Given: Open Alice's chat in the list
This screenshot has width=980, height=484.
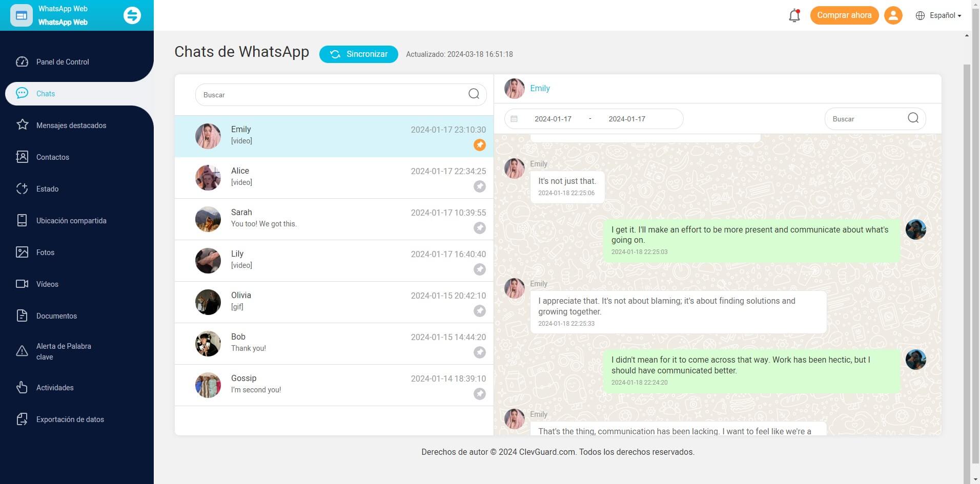Looking at the screenshot, I should pos(334,178).
